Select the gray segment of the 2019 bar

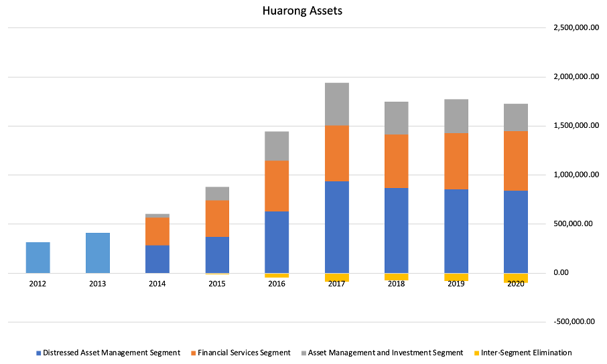click(456, 116)
